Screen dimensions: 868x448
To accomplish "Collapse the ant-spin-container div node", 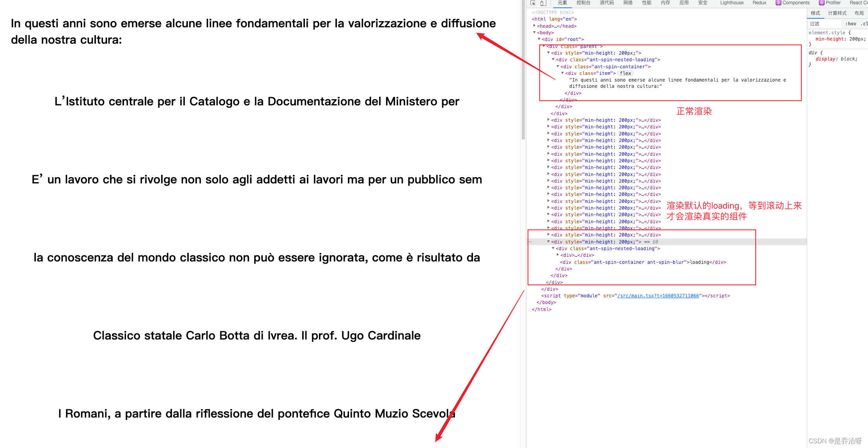I will [x=558, y=67].
